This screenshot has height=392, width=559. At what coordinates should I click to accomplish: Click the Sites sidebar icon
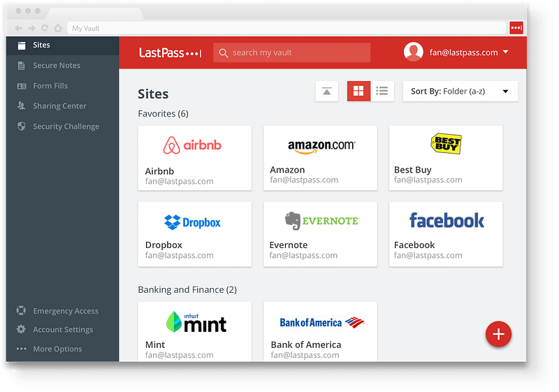[22, 45]
